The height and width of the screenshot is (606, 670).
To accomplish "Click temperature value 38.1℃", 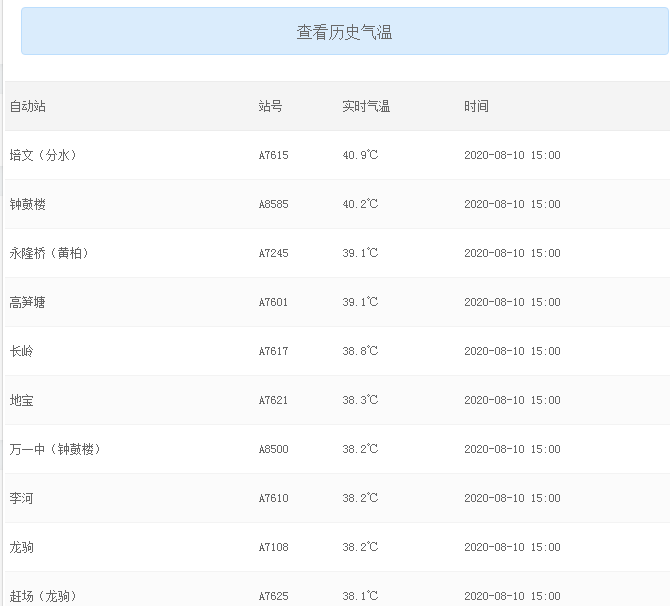I will [360, 596].
